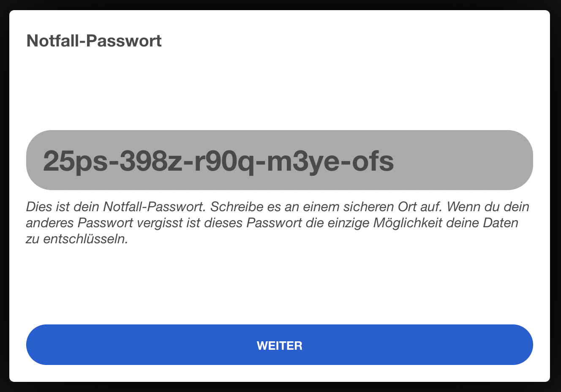Click the words "sicheren Ort" in the description
Screen dimensions: 561x392
(x=378, y=207)
